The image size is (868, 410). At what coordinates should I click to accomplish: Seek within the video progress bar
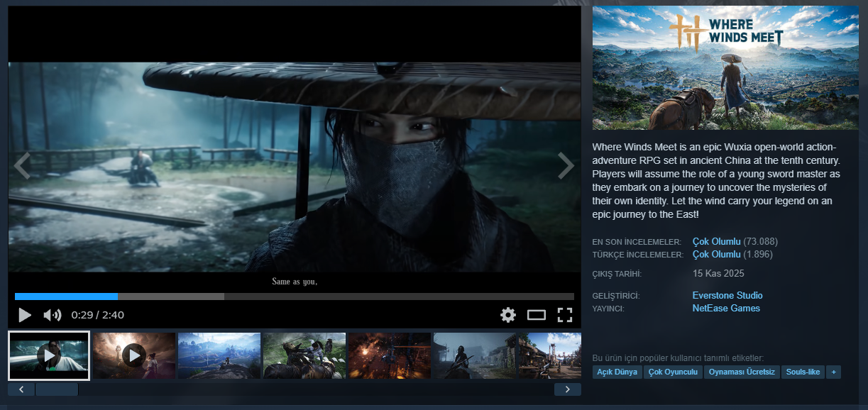point(295,297)
